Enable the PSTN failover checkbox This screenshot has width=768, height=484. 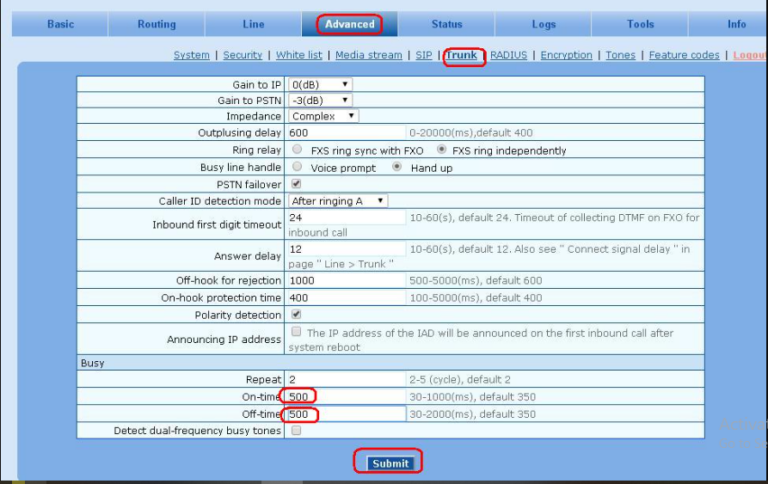pyautogui.click(x=296, y=184)
